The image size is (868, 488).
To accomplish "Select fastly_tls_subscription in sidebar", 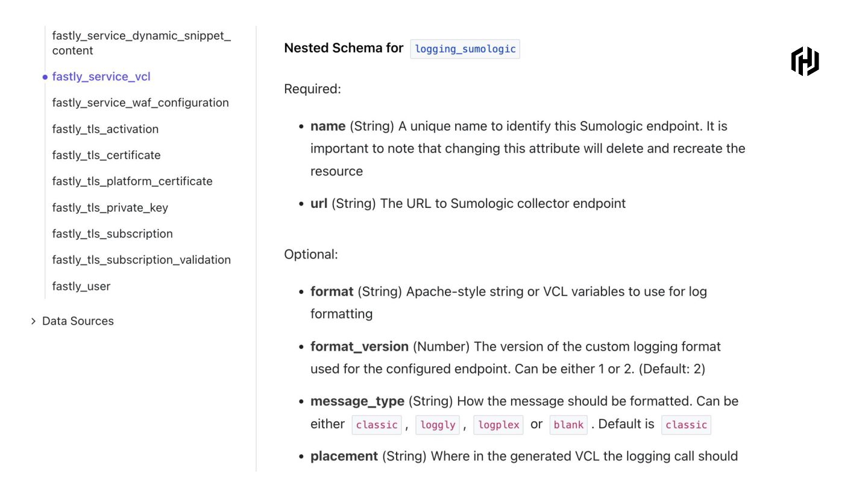I will [x=113, y=234].
